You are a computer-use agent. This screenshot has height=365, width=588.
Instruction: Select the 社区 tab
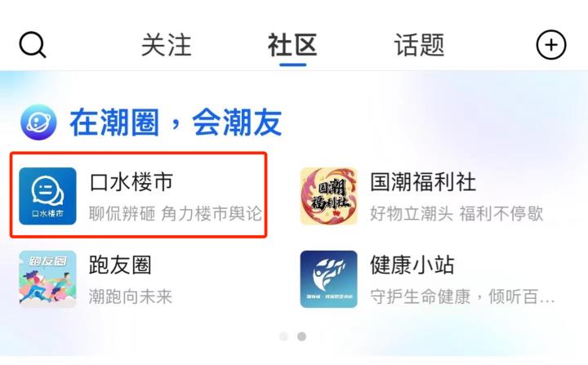[292, 45]
